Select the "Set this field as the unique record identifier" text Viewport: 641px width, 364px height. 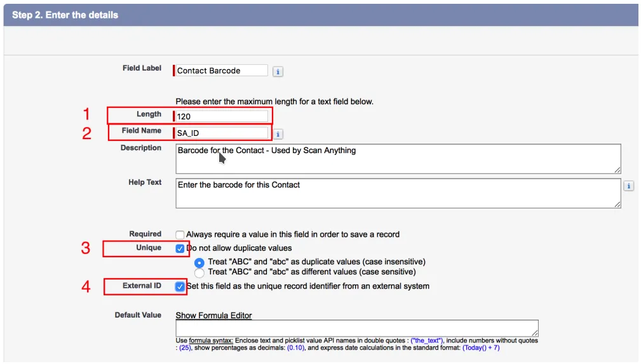(x=308, y=286)
